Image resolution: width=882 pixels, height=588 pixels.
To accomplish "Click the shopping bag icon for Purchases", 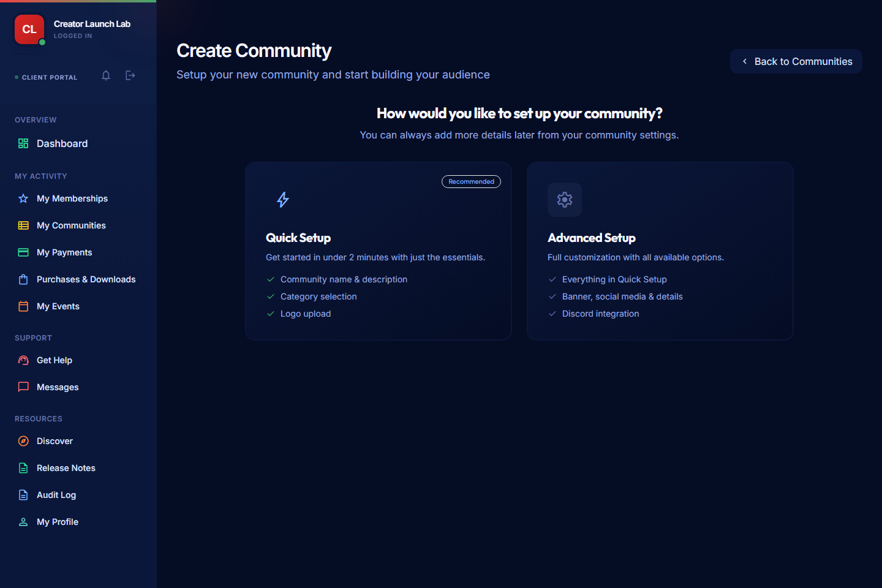I will click(23, 279).
